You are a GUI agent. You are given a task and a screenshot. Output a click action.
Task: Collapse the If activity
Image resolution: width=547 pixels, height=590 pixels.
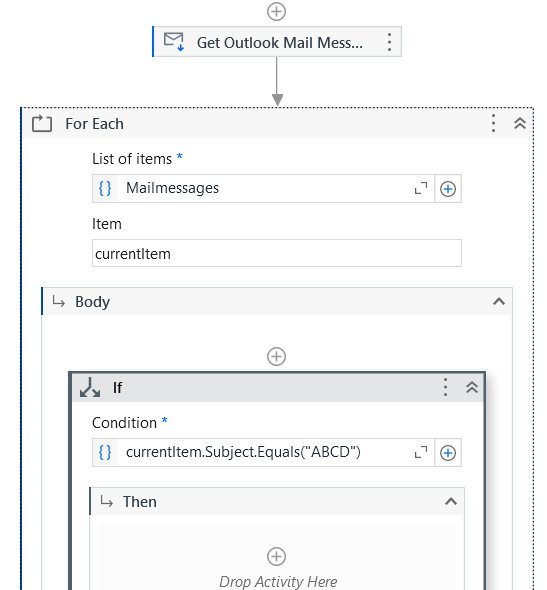(472, 387)
